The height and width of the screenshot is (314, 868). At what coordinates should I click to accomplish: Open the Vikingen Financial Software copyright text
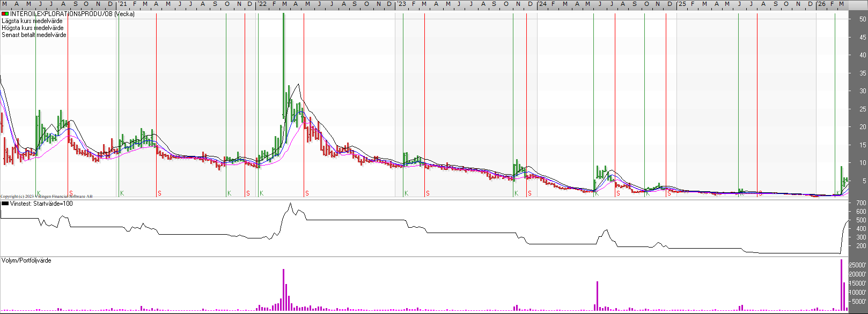point(46,197)
